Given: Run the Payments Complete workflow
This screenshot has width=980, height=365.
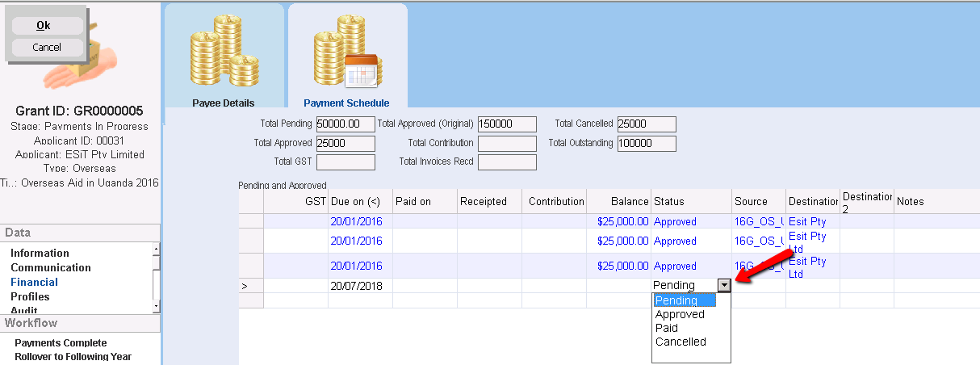Looking at the screenshot, I should [x=61, y=343].
